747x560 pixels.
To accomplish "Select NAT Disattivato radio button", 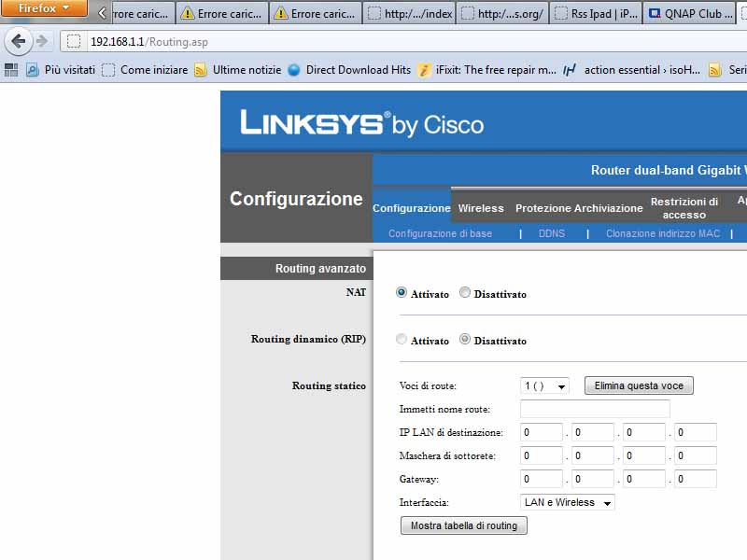I will point(465,293).
